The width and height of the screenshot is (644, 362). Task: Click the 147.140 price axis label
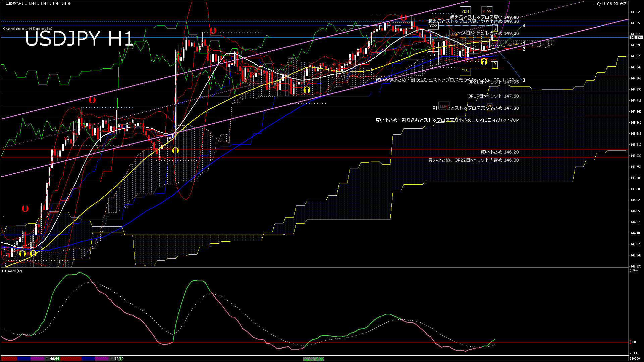pyautogui.click(x=636, y=112)
